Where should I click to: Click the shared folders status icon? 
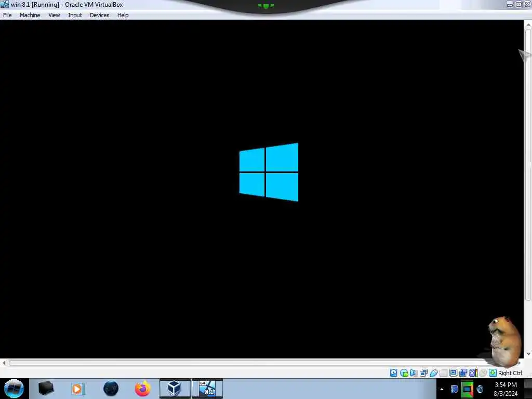click(x=443, y=373)
